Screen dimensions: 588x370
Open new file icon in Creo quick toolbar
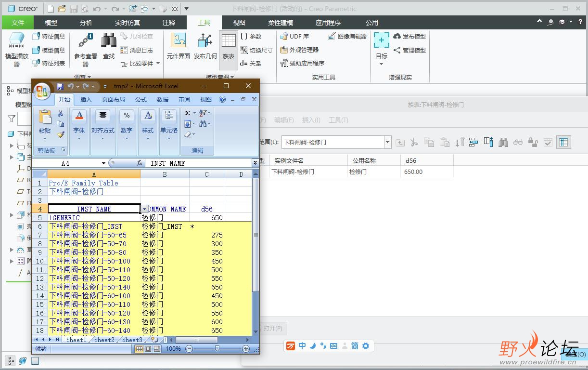51,9
